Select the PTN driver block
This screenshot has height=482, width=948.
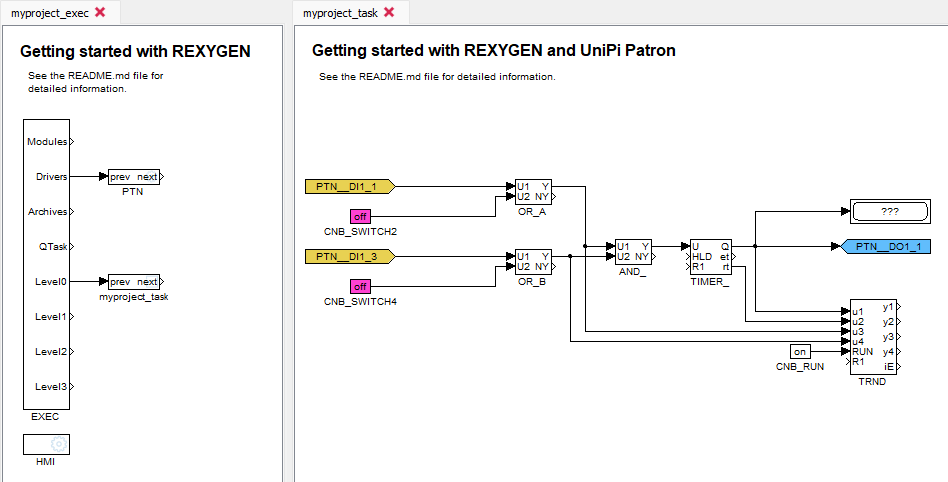133,177
